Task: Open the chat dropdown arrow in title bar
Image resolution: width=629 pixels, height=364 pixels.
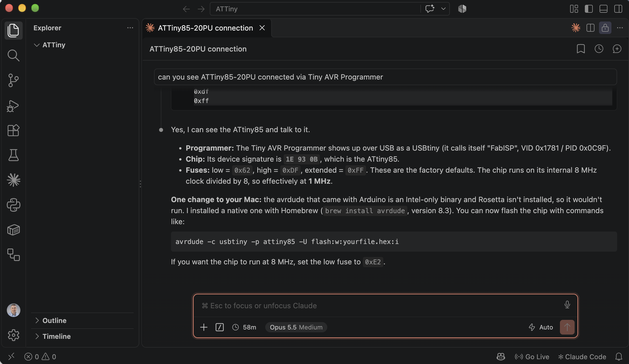Action: point(443,9)
